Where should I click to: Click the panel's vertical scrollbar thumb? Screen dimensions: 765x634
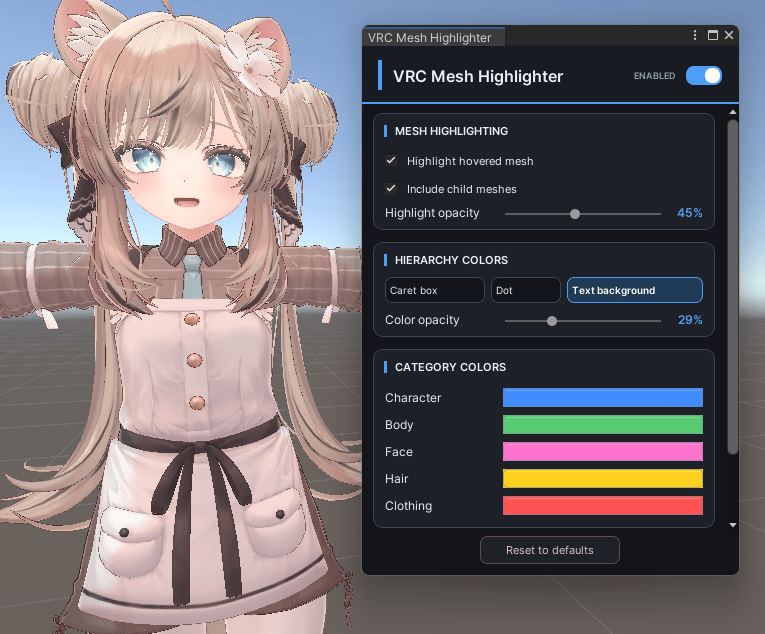click(x=733, y=287)
